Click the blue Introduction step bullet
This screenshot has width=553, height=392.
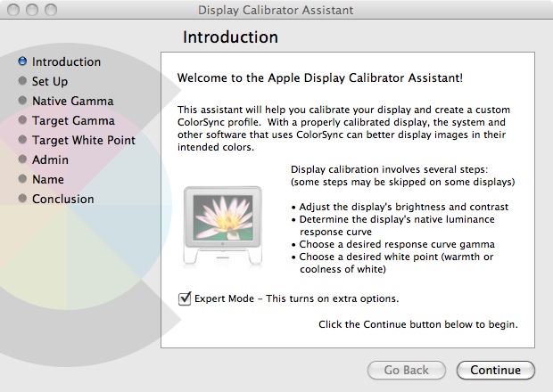pos(22,61)
